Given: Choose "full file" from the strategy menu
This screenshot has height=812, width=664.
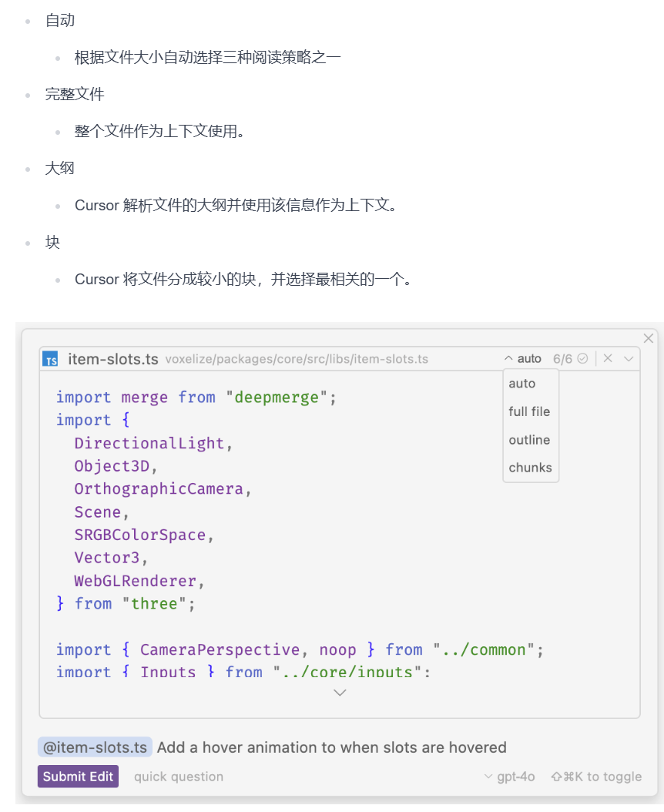Looking at the screenshot, I should pyautogui.click(x=529, y=411).
